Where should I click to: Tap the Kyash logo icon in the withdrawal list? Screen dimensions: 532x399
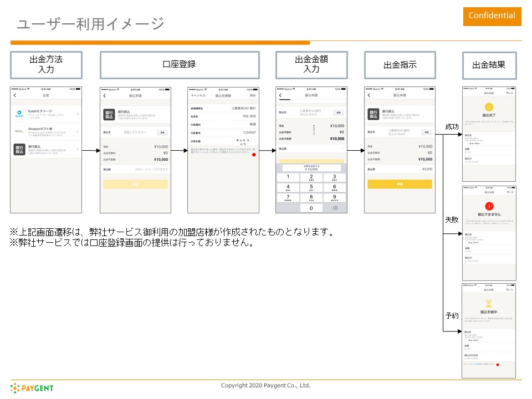click(x=21, y=115)
